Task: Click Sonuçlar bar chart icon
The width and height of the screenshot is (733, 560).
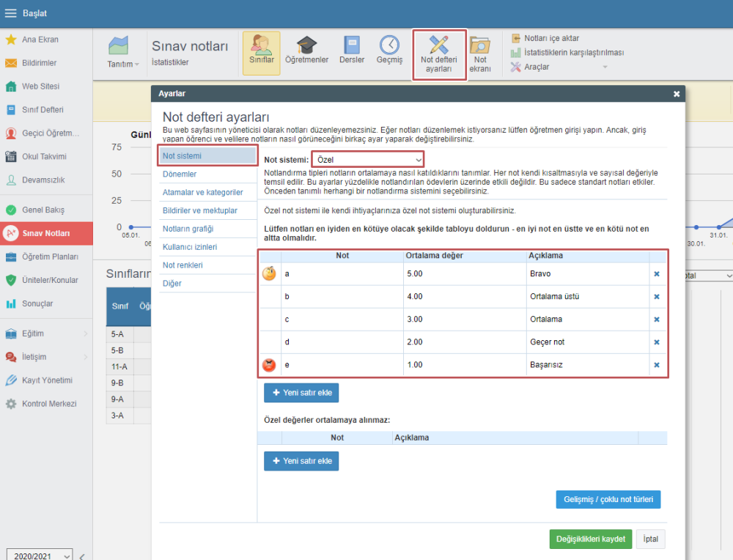Action: coord(11,303)
